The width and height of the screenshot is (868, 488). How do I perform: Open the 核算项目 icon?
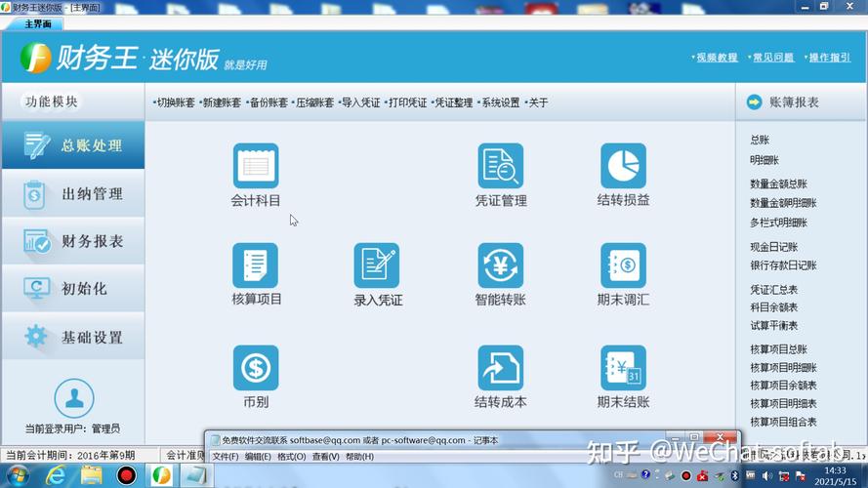256,265
